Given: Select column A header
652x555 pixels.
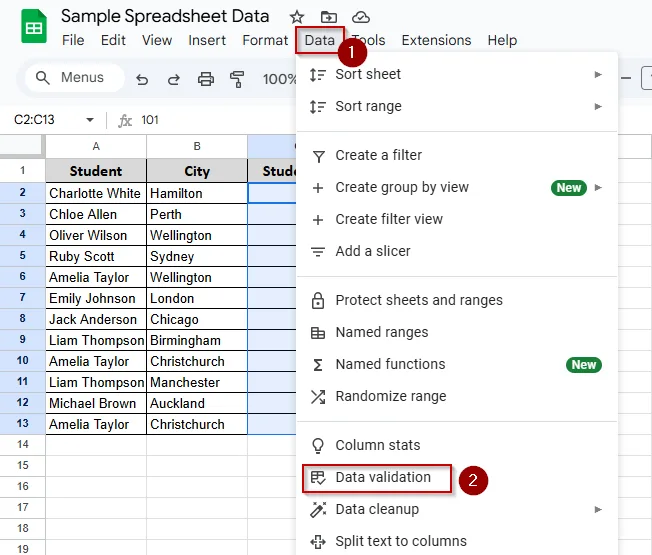Looking at the screenshot, I should click(96, 146).
